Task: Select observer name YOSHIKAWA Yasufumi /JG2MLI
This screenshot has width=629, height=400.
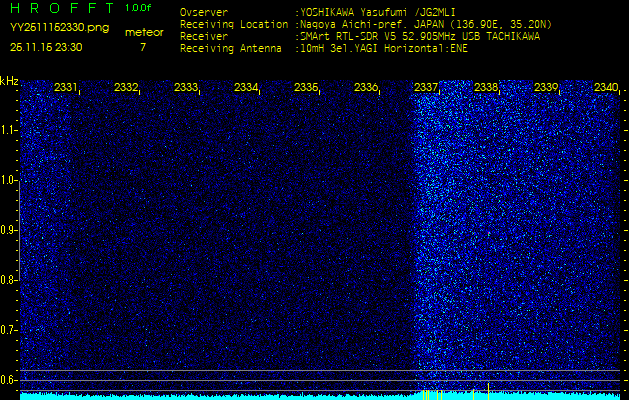Action: click(377, 12)
